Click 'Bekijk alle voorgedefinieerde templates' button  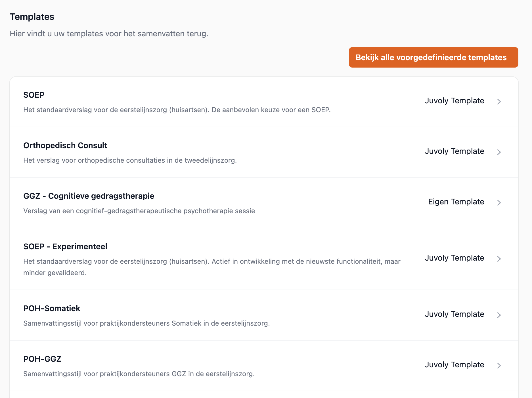433,57
